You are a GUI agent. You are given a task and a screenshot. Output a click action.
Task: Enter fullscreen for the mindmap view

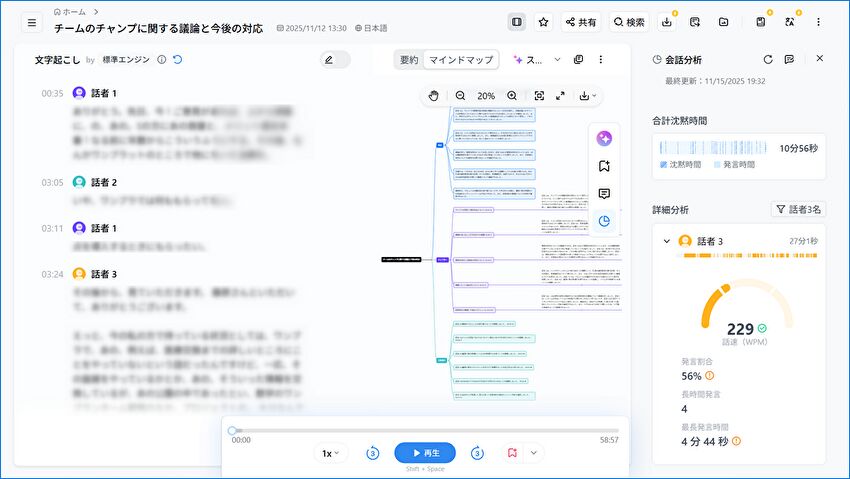(x=560, y=95)
